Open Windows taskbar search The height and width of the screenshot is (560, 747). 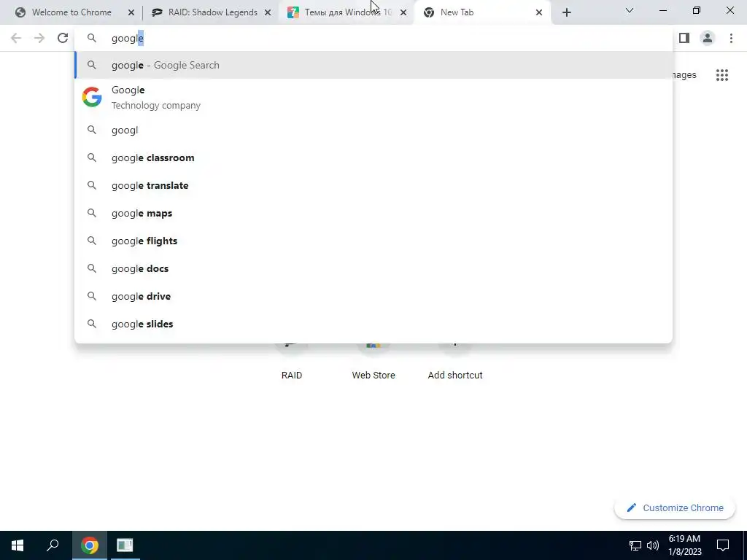click(x=53, y=545)
